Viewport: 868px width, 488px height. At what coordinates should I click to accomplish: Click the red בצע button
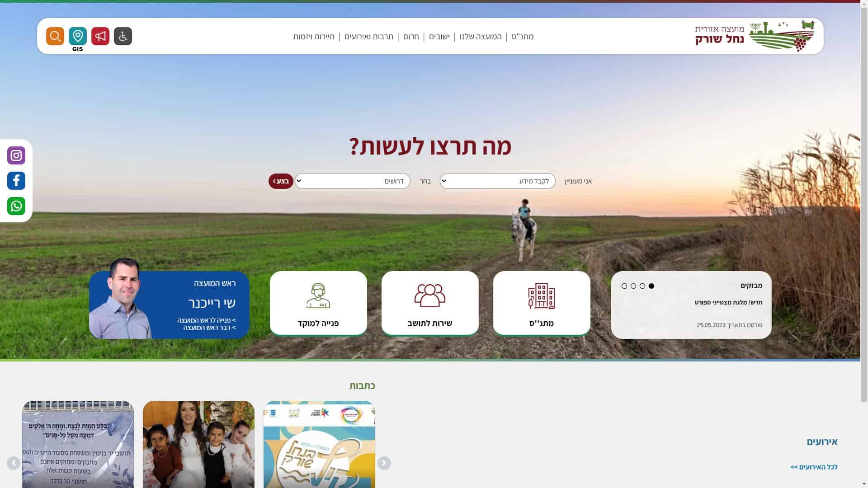(x=281, y=181)
